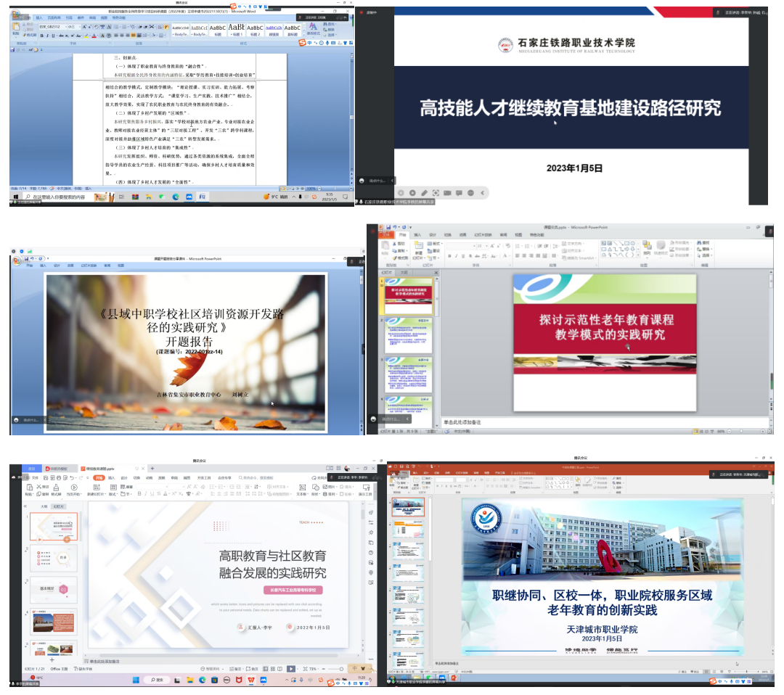Open the 大纲 outline tab in WPS slide panel
784x695 pixels.
click(x=44, y=506)
